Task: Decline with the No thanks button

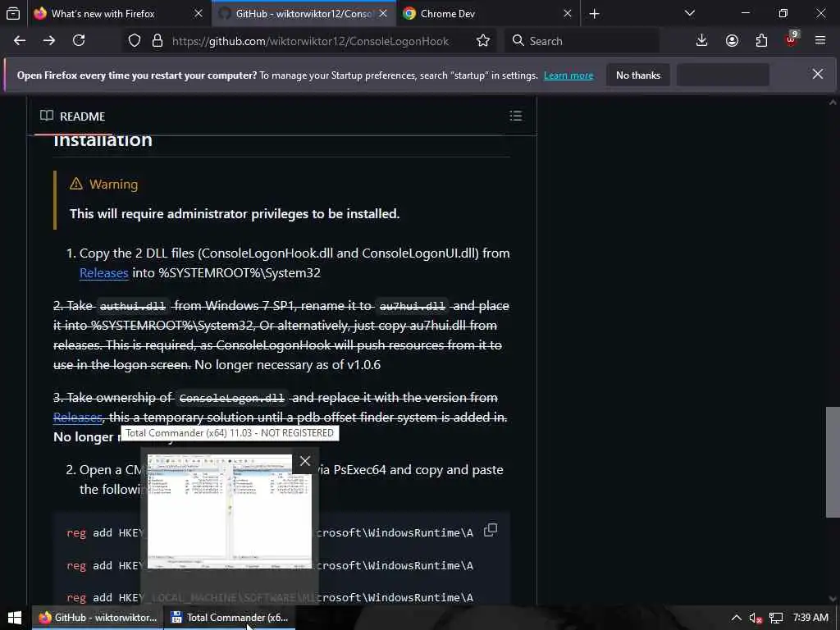Action: click(638, 75)
